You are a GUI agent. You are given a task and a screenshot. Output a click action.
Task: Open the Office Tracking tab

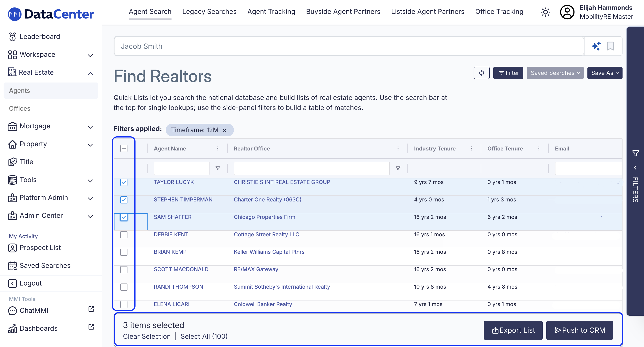pos(499,12)
